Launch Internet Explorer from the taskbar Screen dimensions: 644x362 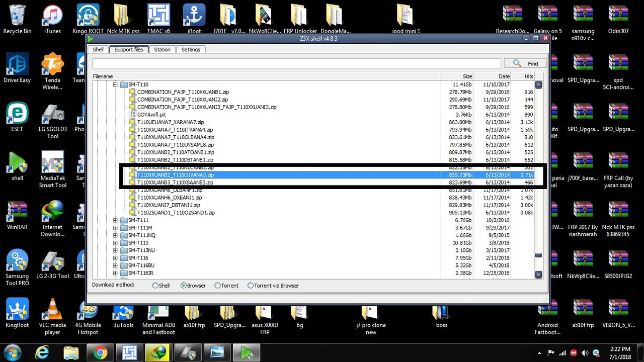coord(42,353)
